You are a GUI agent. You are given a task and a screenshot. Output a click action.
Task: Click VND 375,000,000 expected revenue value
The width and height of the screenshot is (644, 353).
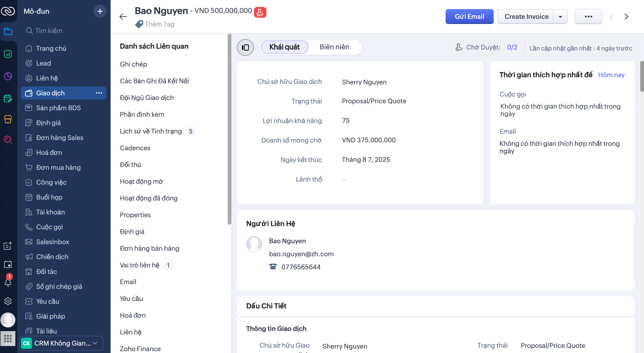pyautogui.click(x=368, y=140)
